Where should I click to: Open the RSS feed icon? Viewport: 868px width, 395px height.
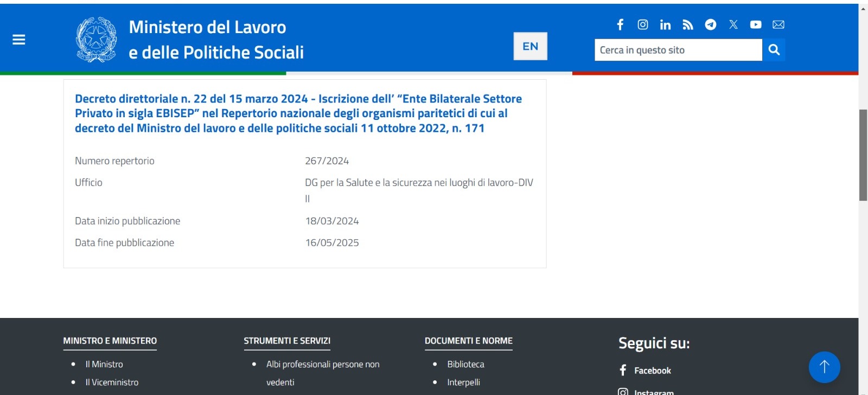(688, 24)
